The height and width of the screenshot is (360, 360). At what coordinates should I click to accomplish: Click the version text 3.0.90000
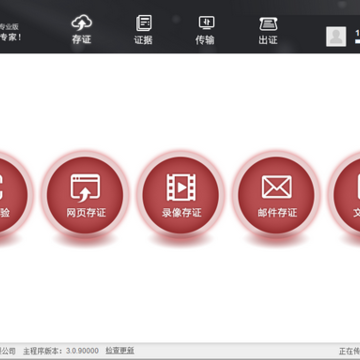82,351
